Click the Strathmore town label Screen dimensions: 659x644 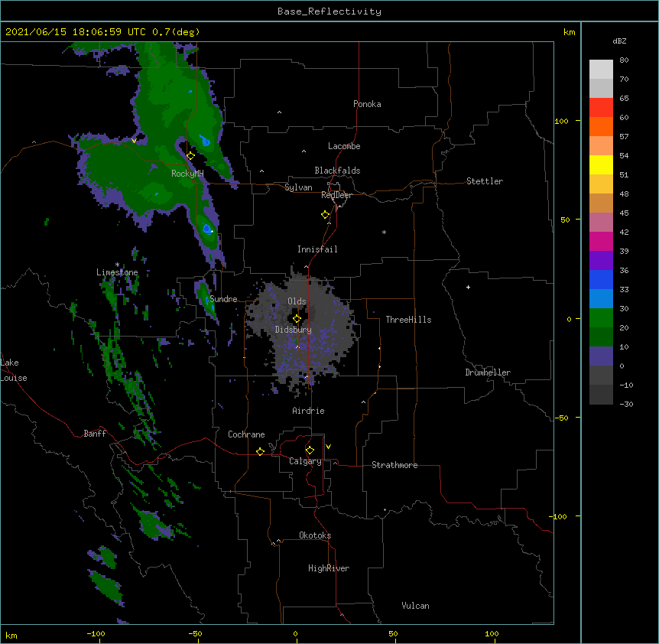click(394, 465)
